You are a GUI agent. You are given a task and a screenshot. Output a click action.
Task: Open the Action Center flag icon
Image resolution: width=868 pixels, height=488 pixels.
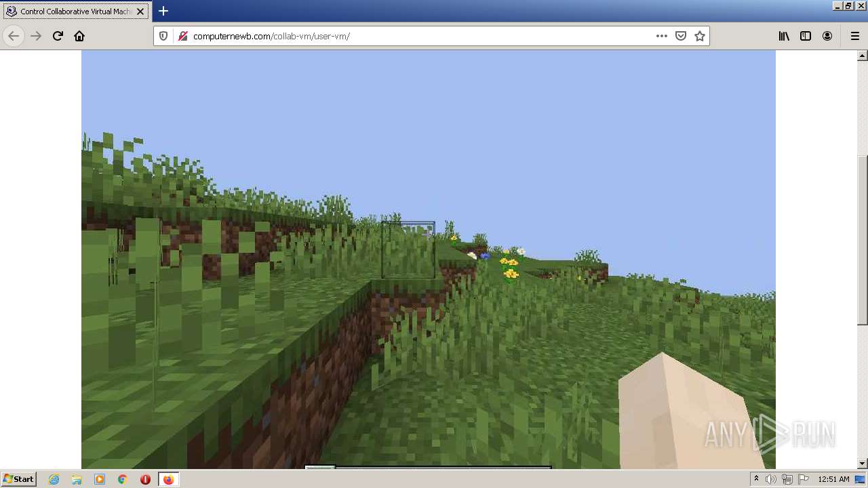tap(804, 479)
